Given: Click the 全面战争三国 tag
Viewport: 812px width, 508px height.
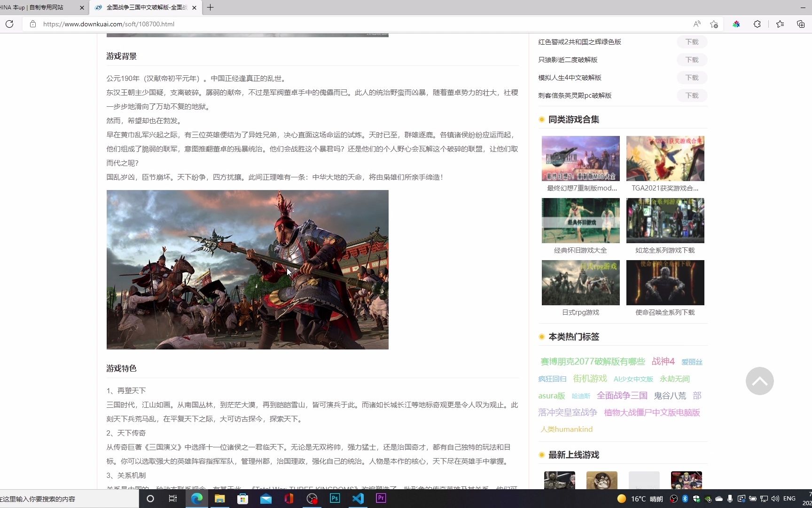Looking at the screenshot, I should (622, 396).
